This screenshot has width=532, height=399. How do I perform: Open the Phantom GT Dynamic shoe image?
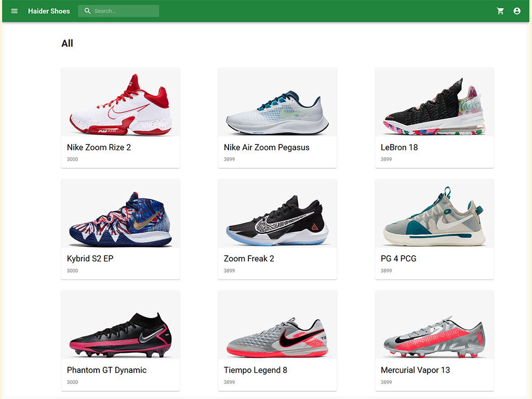pyautogui.click(x=121, y=325)
